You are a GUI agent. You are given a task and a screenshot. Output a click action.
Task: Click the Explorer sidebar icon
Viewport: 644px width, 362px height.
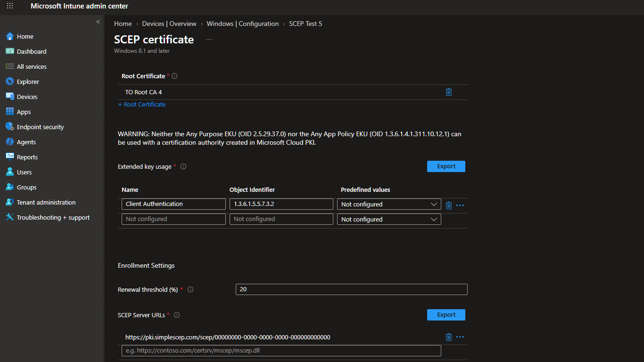(x=10, y=82)
